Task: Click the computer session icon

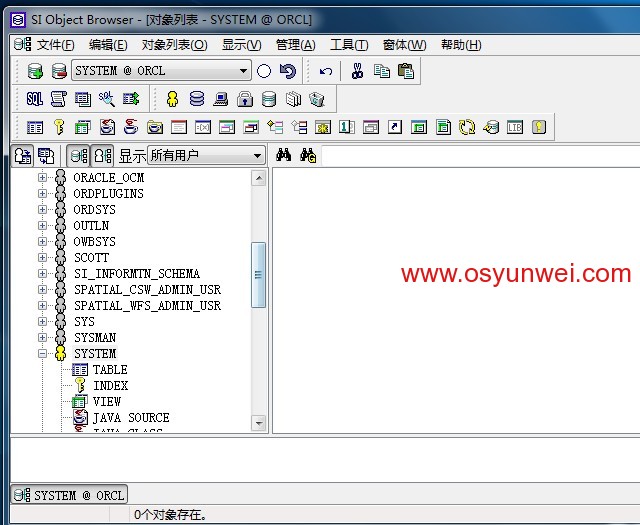Action: click(220, 99)
